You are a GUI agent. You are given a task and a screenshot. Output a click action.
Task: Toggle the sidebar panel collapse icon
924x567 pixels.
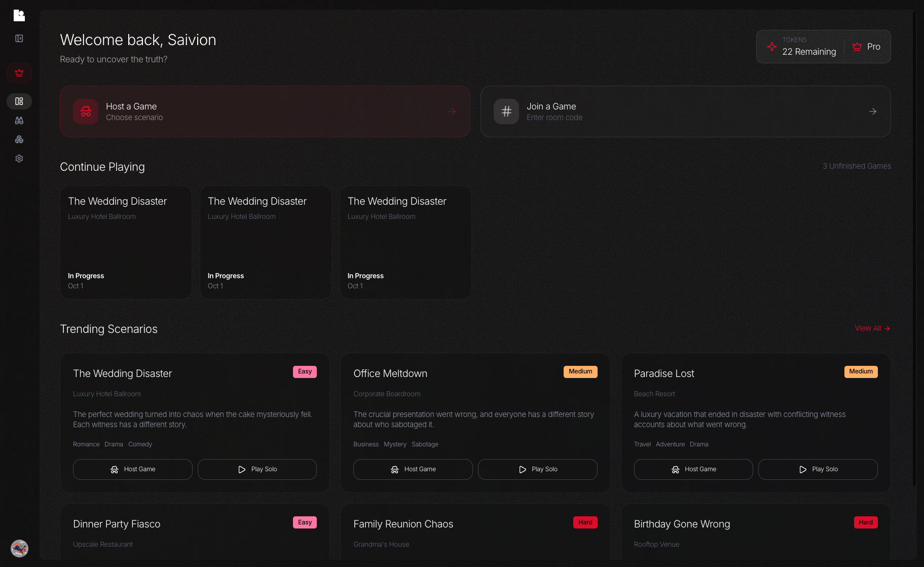(x=19, y=39)
